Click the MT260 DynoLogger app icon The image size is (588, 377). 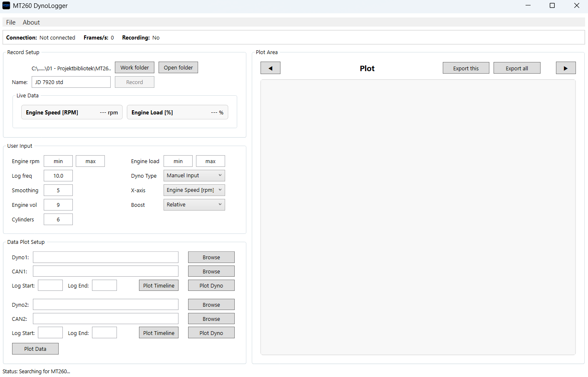pyautogui.click(x=6, y=5)
